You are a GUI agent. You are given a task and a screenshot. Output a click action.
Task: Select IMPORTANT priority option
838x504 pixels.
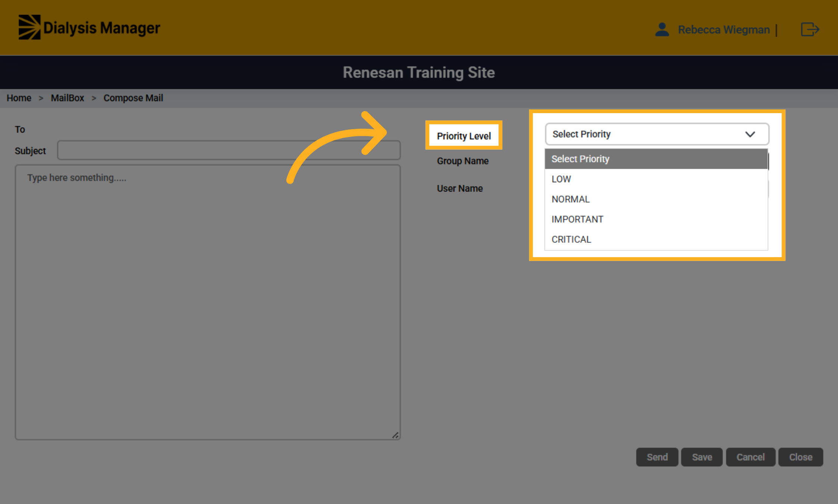(656, 220)
